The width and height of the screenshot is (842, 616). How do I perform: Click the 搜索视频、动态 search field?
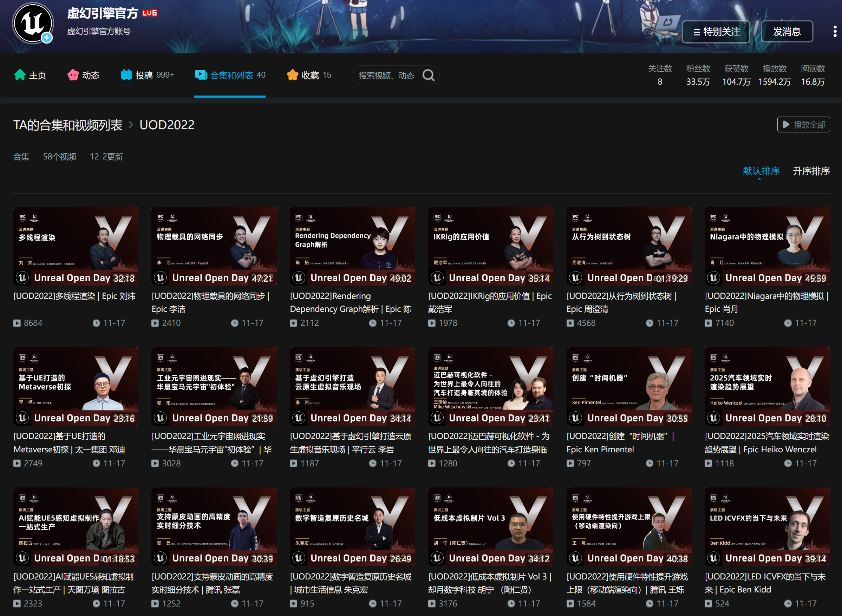pos(386,75)
